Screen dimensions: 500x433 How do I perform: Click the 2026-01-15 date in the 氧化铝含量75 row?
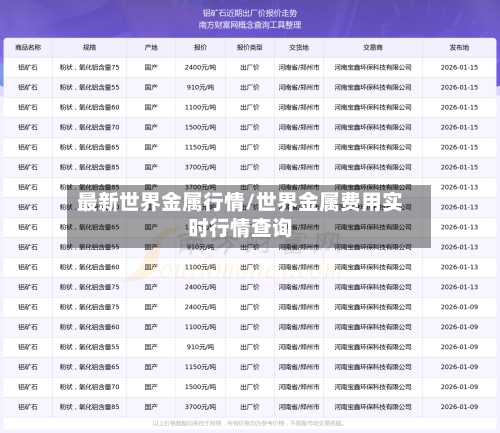[x=459, y=67]
